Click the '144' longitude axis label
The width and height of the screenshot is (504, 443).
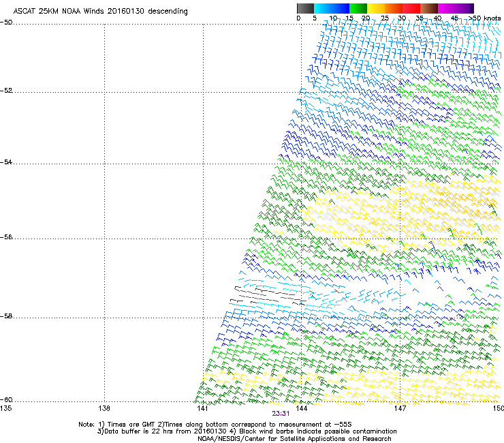tap(302, 408)
